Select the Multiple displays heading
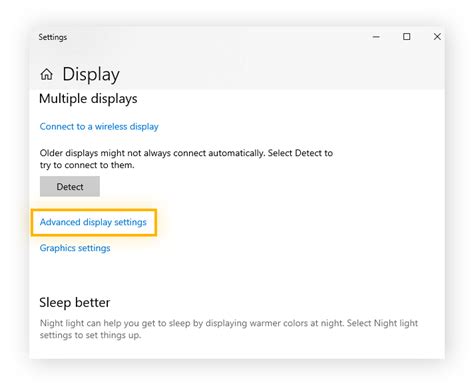 pos(88,99)
